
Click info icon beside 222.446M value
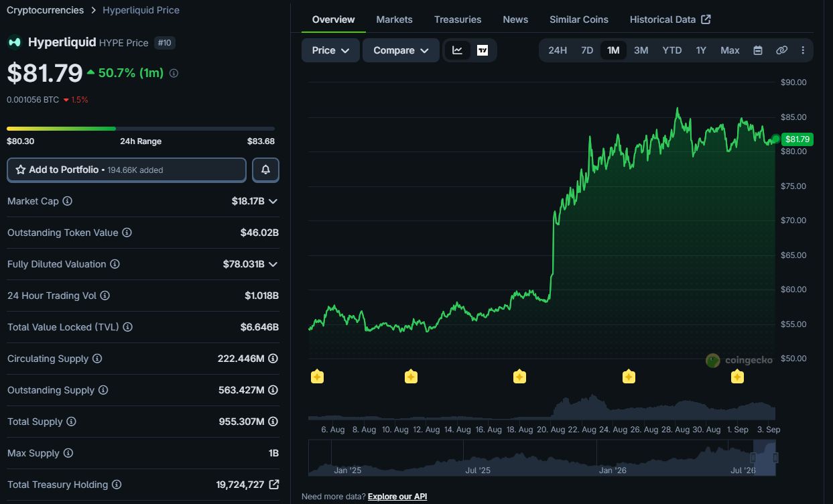click(x=273, y=359)
